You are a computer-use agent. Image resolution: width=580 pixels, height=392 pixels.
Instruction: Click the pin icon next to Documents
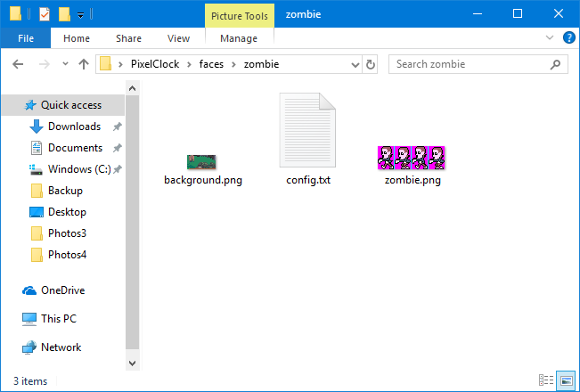(118, 148)
